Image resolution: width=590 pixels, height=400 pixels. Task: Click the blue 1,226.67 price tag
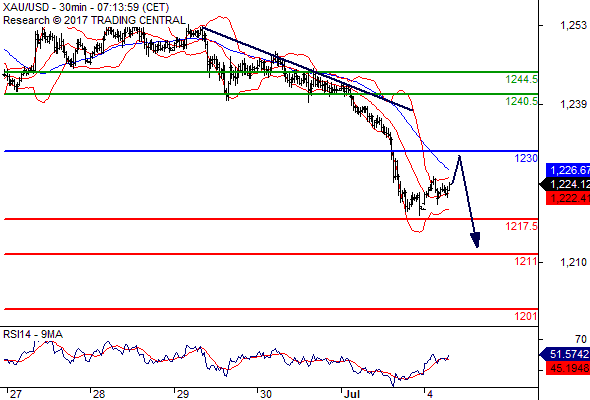(568, 170)
